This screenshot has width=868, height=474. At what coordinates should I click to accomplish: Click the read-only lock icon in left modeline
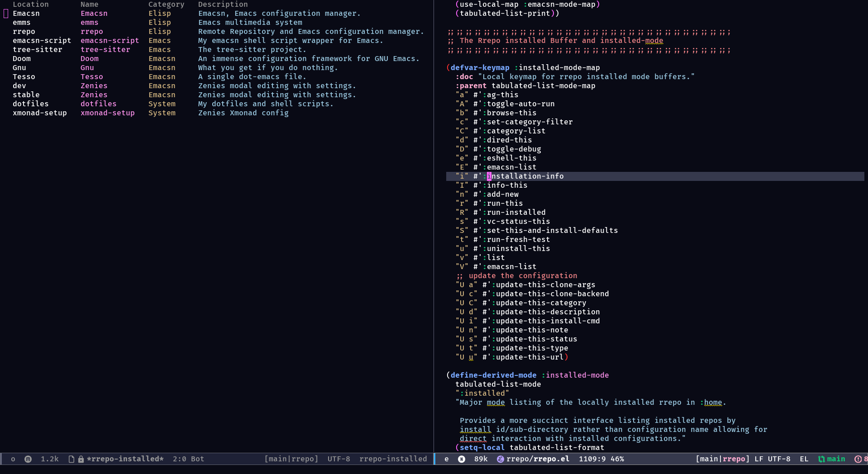(81, 459)
